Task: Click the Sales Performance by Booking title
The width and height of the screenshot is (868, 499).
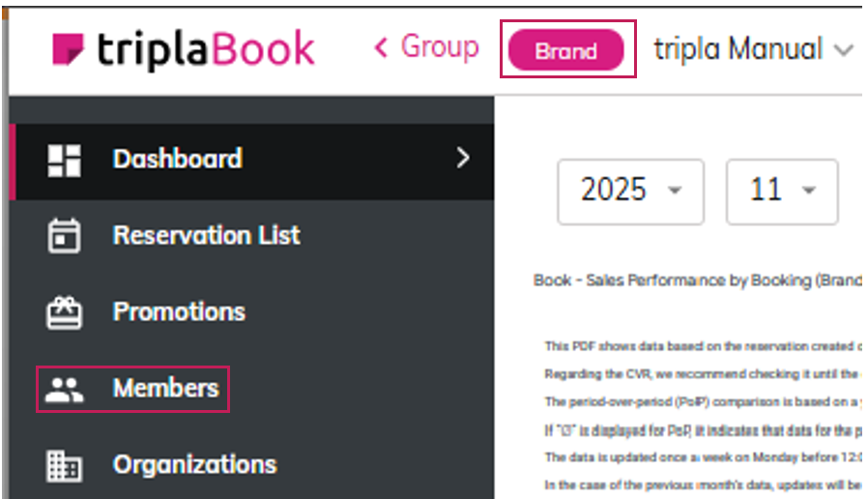Action: click(x=696, y=280)
